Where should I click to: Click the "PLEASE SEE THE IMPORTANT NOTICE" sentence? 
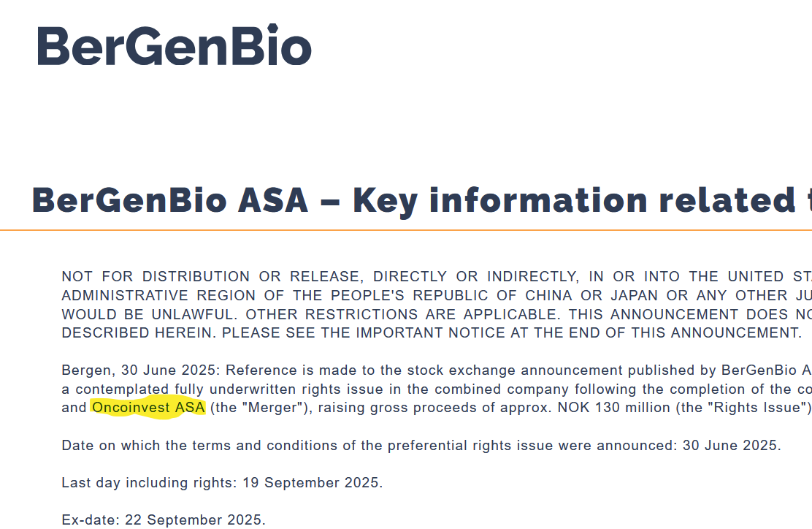click(512, 332)
